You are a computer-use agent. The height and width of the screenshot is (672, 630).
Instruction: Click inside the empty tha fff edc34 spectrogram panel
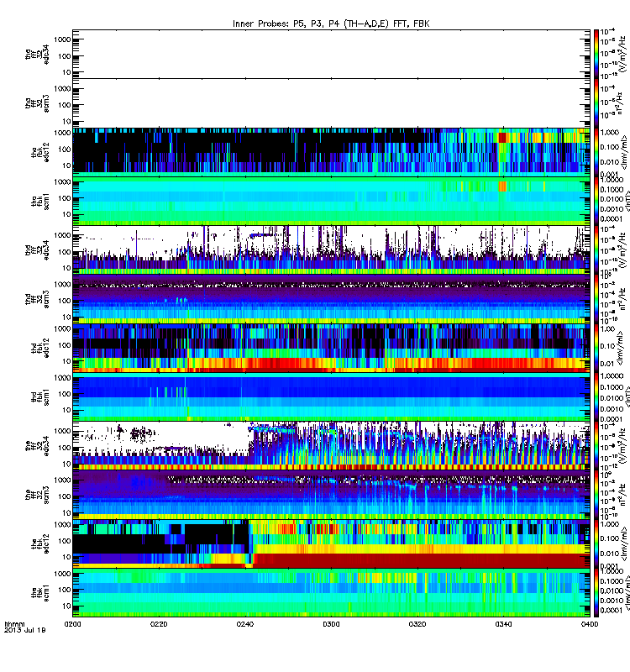pos(331,54)
